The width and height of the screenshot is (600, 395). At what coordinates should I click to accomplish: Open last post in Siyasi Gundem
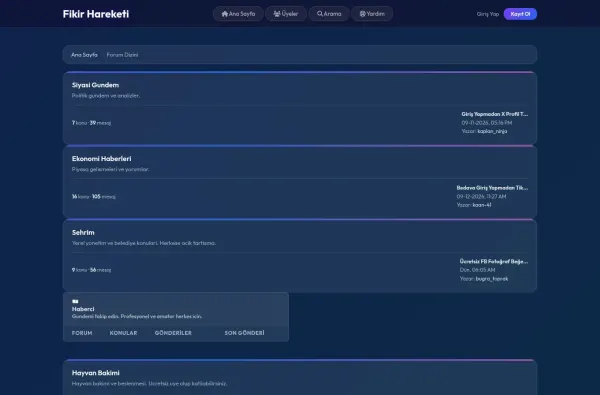[494, 114]
